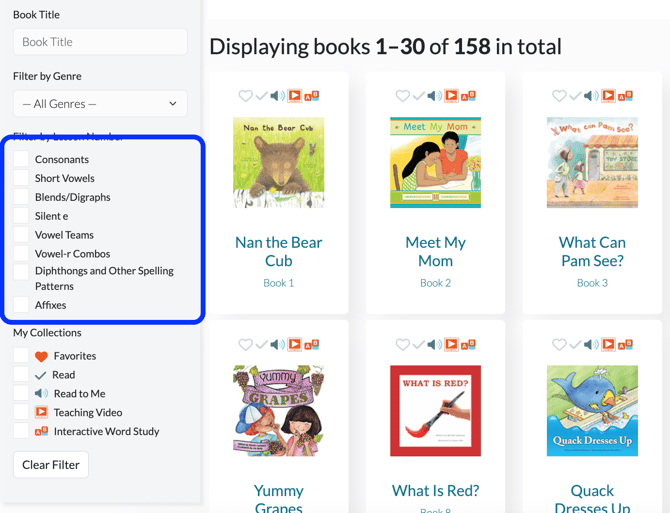Open the Yummy Grapes title link
Image resolution: width=670 pixels, height=513 pixels.
pyautogui.click(x=279, y=498)
